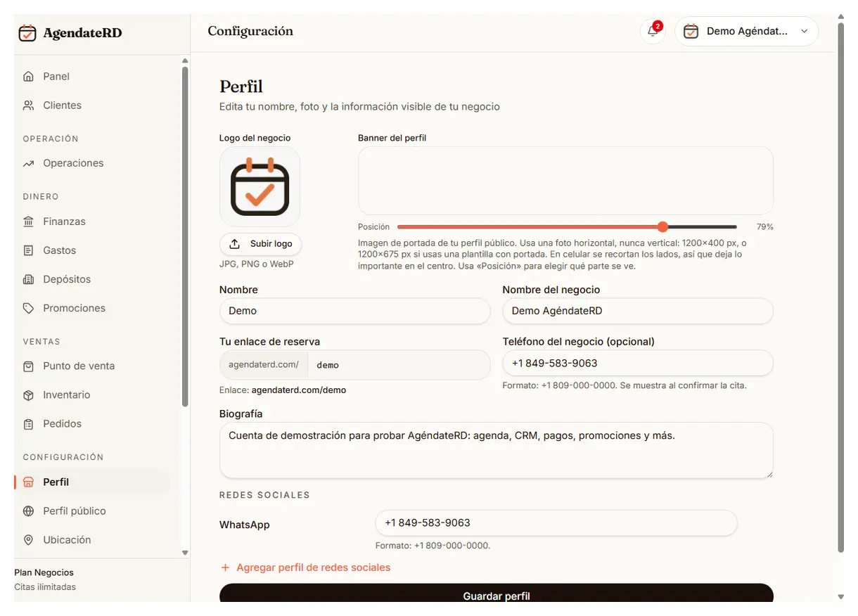Click the Gastos receipt icon

point(28,250)
